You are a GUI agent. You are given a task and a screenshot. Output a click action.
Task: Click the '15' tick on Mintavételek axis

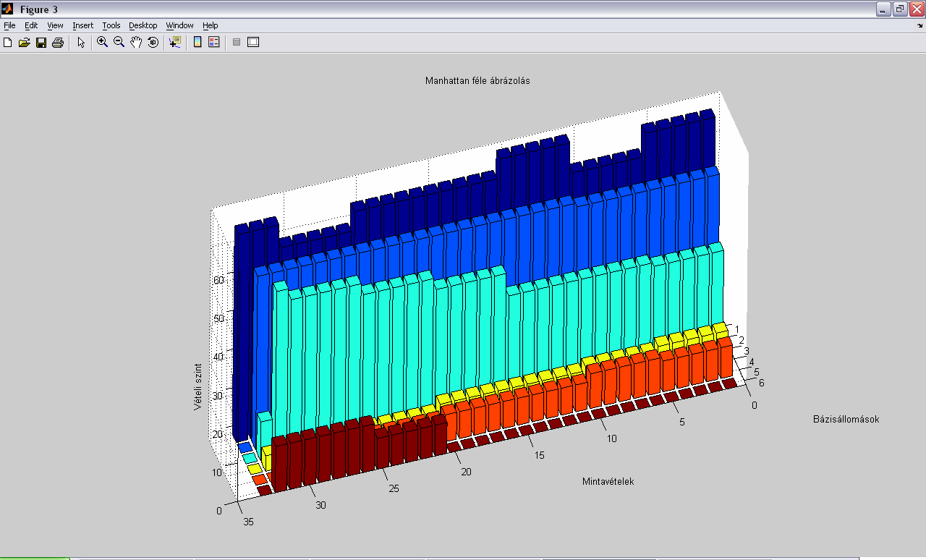(x=540, y=455)
